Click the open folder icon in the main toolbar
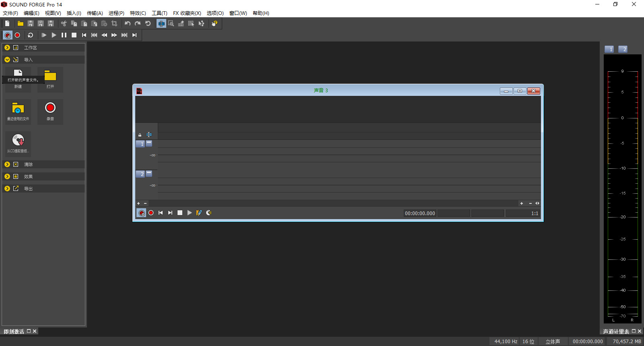The image size is (644, 346). point(20,23)
